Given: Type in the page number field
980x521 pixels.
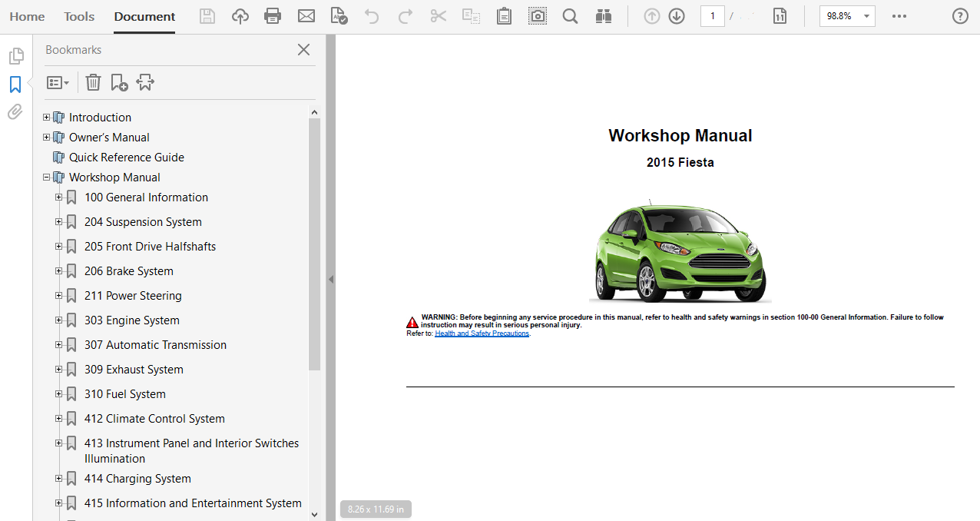Looking at the screenshot, I should coord(712,15).
